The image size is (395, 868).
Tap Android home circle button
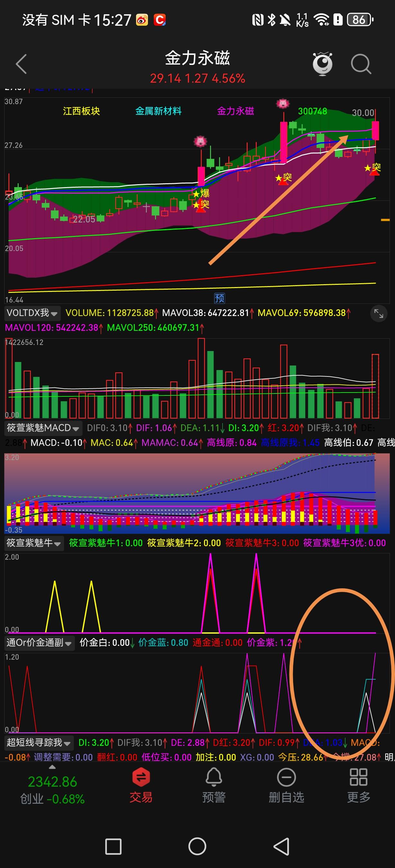197,846
